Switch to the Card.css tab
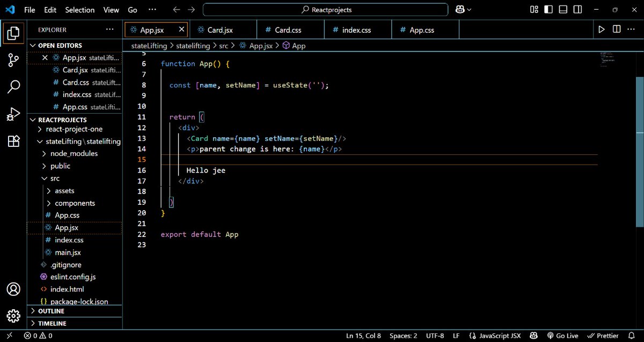Viewport: 644px width, 342px height. (290, 30)
